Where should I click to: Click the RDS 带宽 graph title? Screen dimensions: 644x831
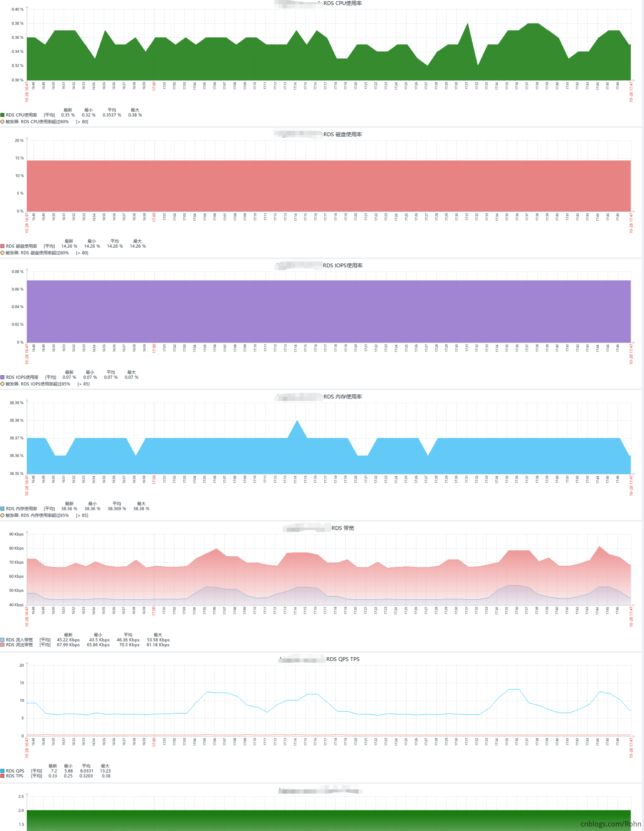(x=343, y=528)
